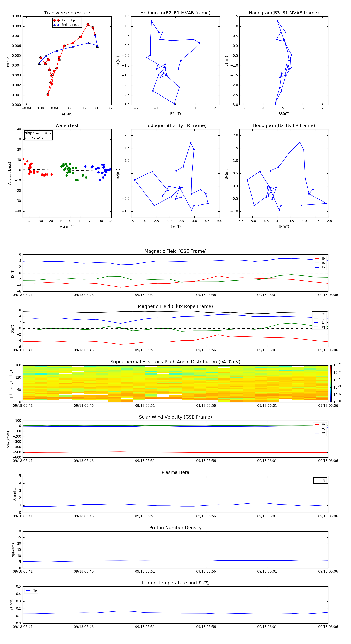Viewport: 351px width, 644px height.
Task: Click 'slope = -0.022' annotation text
Action: [x=38, y=133]
